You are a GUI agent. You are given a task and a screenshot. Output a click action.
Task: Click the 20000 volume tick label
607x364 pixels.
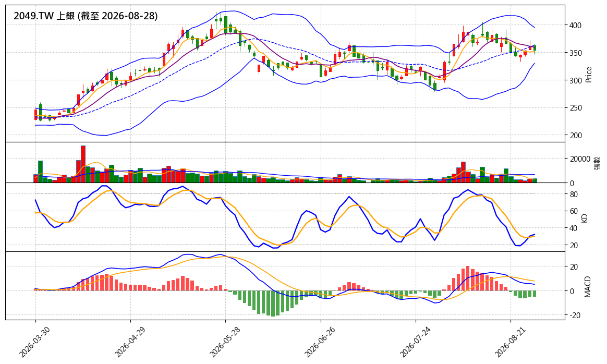pyautogui.click(x=579, y=159)
